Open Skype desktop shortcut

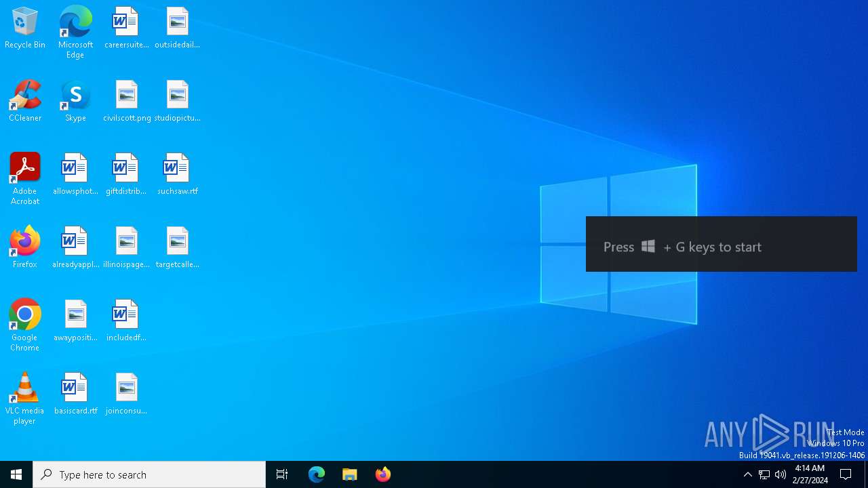tap(75, 102)
